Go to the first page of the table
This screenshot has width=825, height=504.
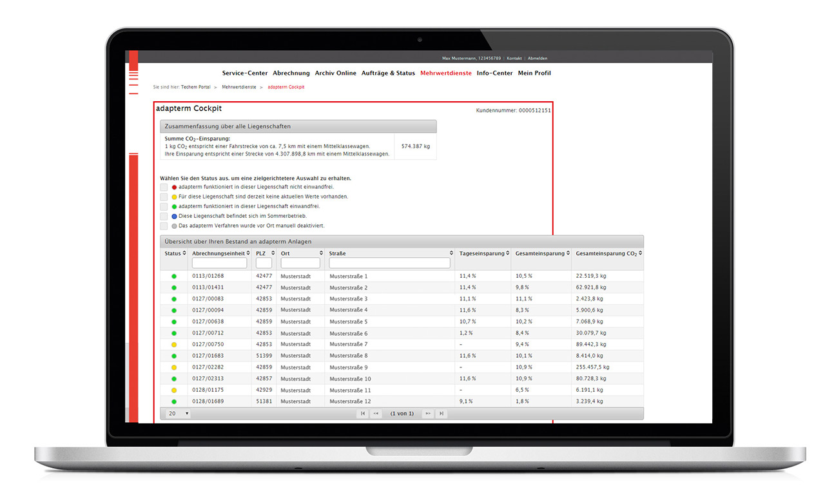coord(363,414)
